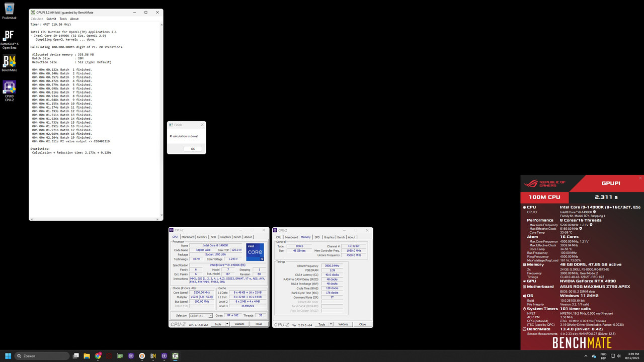Click Close button in left CPU-Z window
Screen dimensions: 644x362
click(x=259, y=324)
